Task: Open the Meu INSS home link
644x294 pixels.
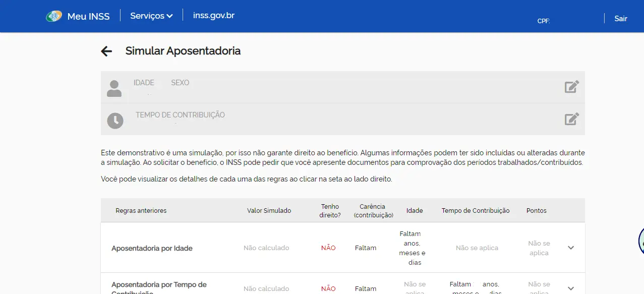Action: click(88, 16)
